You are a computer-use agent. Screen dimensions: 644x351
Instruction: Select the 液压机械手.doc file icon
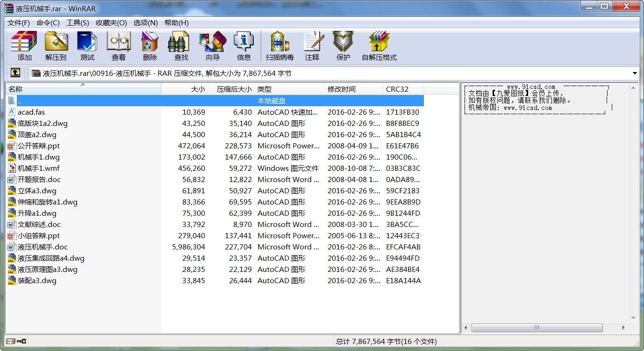tap(12, 247)
